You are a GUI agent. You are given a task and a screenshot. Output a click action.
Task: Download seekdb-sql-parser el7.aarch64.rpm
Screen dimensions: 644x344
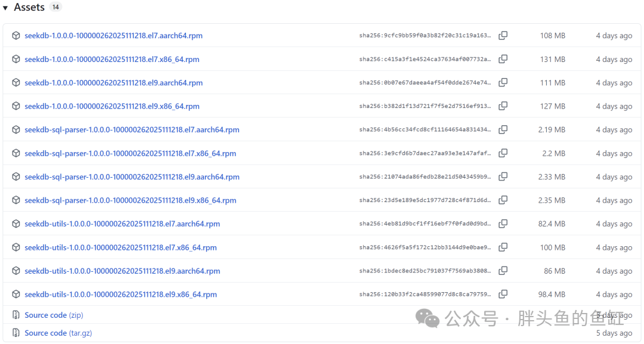click(132, 130)
